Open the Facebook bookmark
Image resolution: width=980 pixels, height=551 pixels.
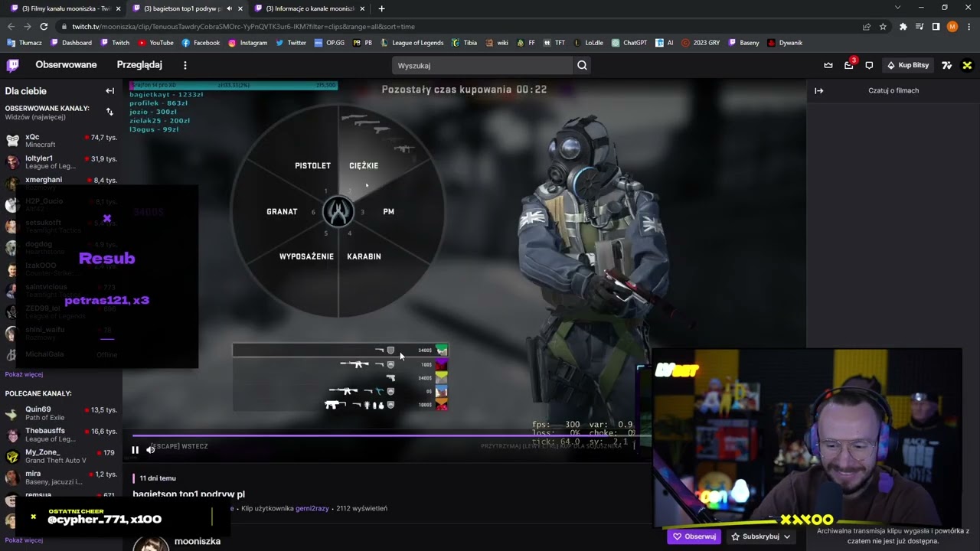click(201, 43)
